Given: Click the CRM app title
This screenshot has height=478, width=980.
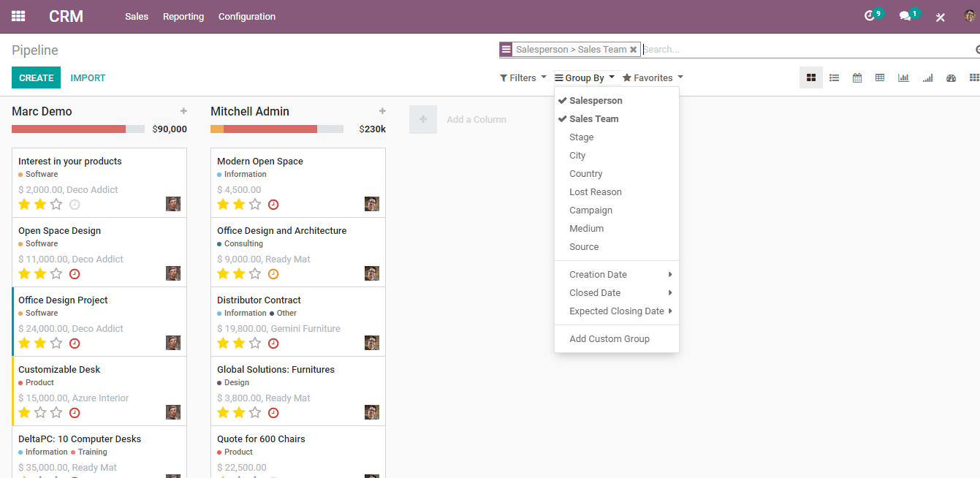Looking at the screenshot, I should [x=67, y=16].
